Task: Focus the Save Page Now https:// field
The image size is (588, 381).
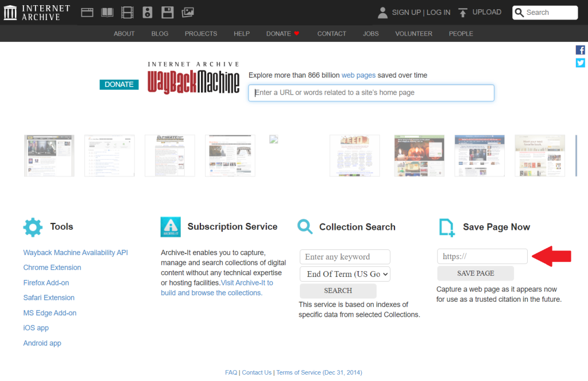Action: (482, 256)
